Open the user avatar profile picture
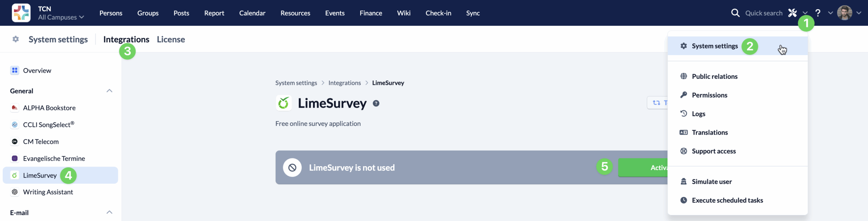868x221 pixels. pyautogui.click(x=845, y=13)
